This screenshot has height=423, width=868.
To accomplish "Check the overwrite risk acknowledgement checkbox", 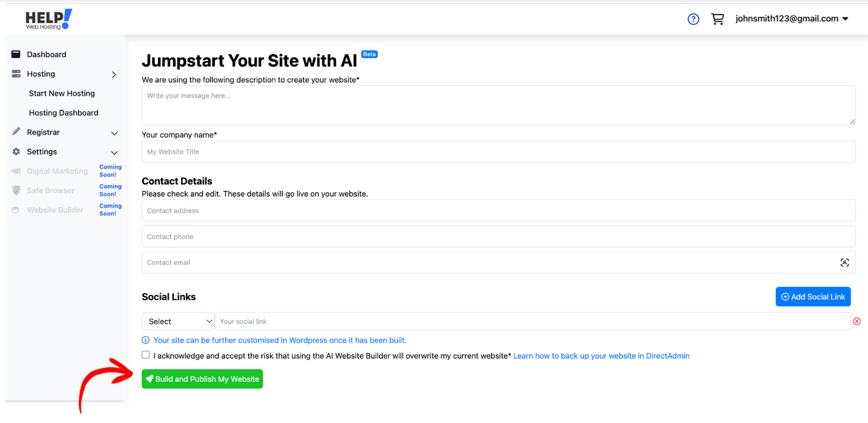I will (146, 355).
